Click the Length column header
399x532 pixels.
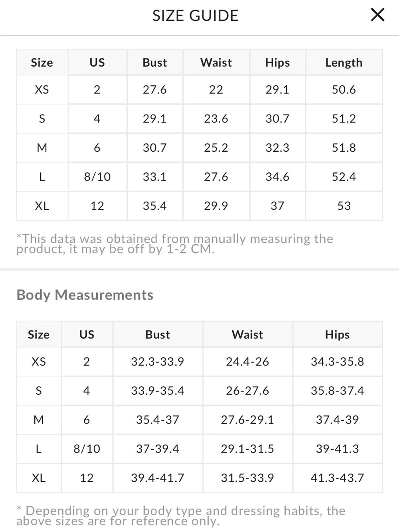pyautogui.click(x=344, y=63)
